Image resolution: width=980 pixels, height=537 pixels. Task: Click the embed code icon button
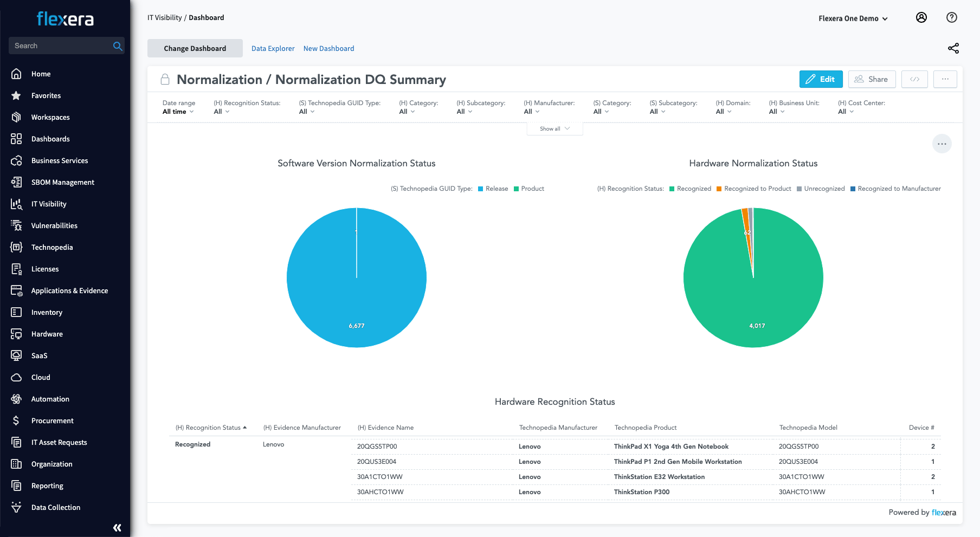(x=914, y=79)
